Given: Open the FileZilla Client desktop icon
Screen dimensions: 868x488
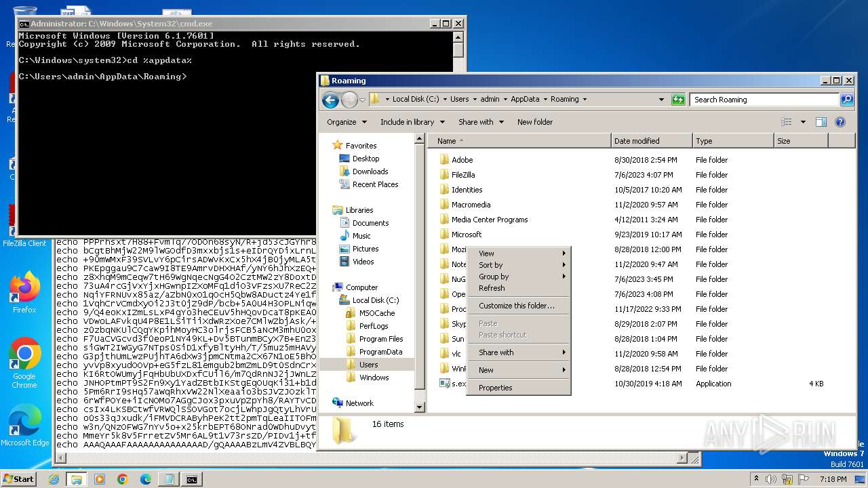Looking at the screenshot, I should (x=24, y=227).
